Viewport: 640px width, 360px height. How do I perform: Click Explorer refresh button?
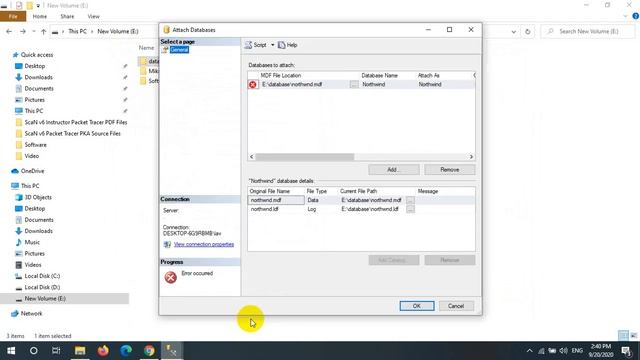pos(527,31)
